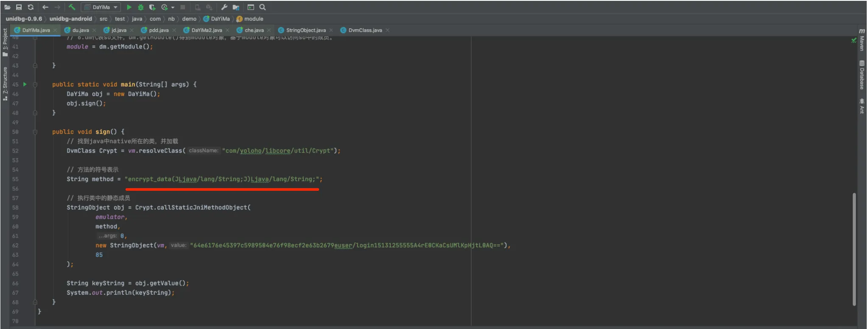Click the run anything window icon
Screen dimensions: 868x329
tap(251, 7)
